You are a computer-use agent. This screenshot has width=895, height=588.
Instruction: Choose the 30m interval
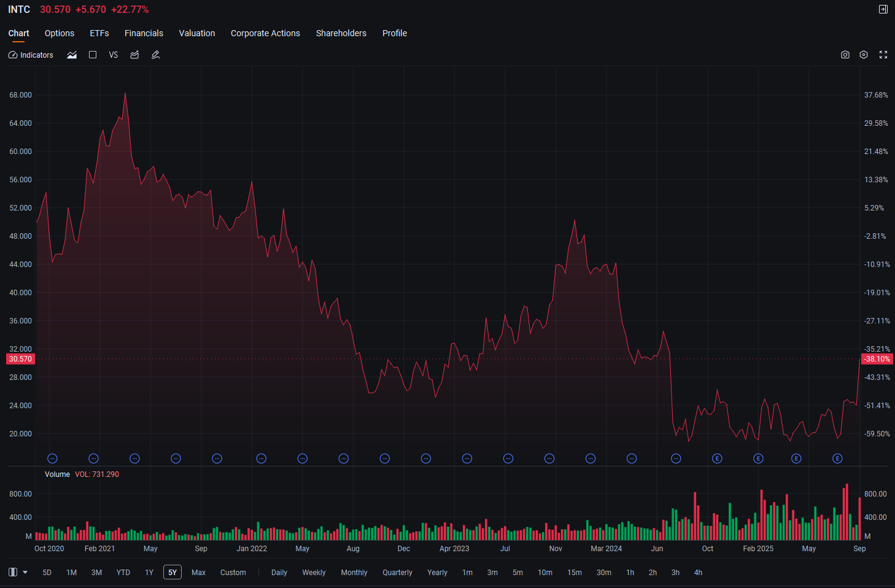point(604,573)
